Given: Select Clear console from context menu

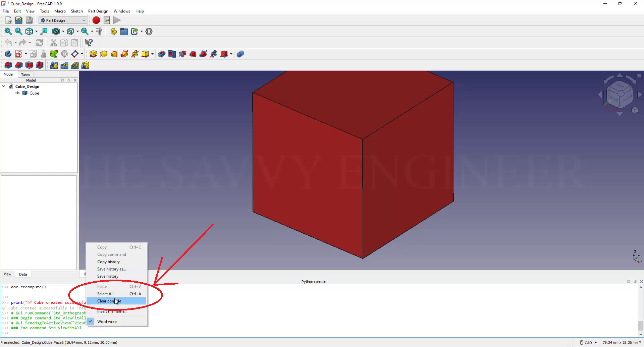Looking at the screenshot, I should click(109, 301).
